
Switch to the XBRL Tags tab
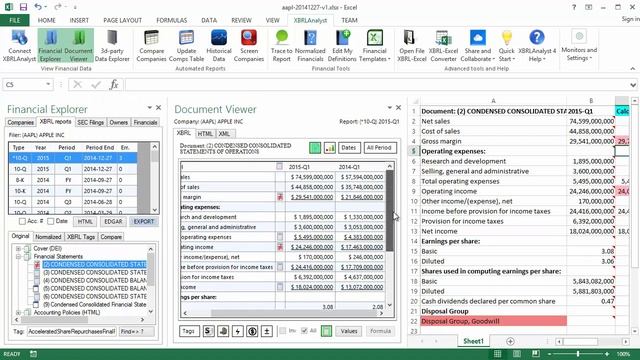pos(81,237)
